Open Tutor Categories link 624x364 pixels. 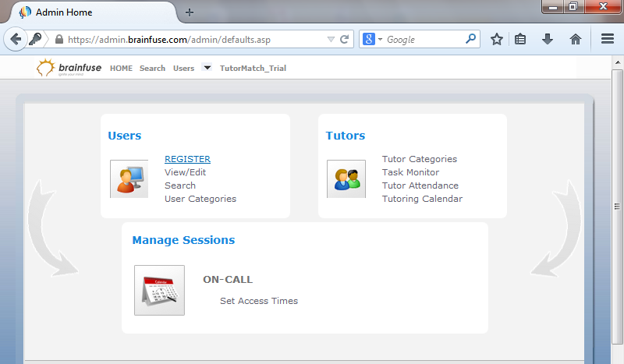[x=420, y=159]
